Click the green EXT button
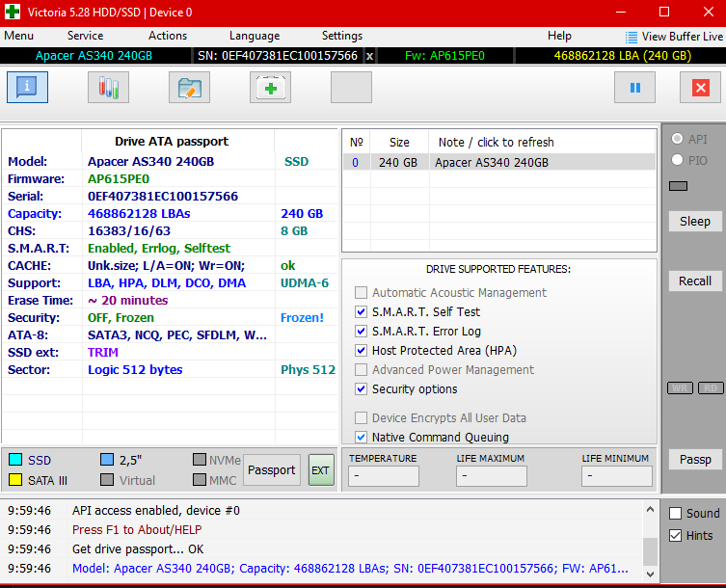This screenshot has height=588, width=726. tap(321, 470)
